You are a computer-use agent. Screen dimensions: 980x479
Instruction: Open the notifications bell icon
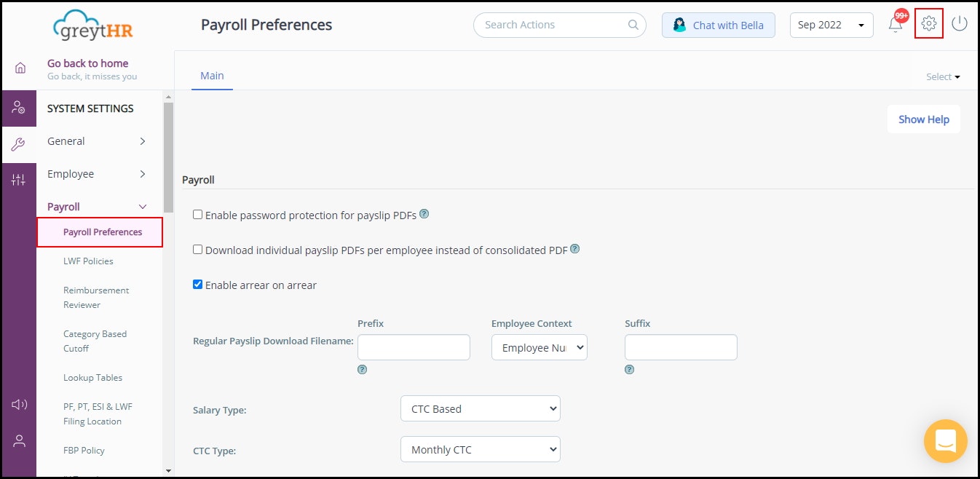click(x=896, y=25)
